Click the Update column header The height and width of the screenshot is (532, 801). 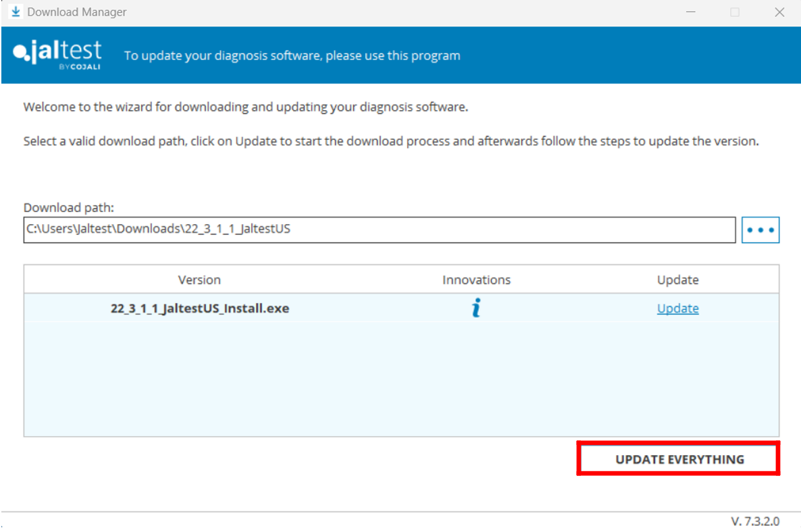[x=677, y=280]
